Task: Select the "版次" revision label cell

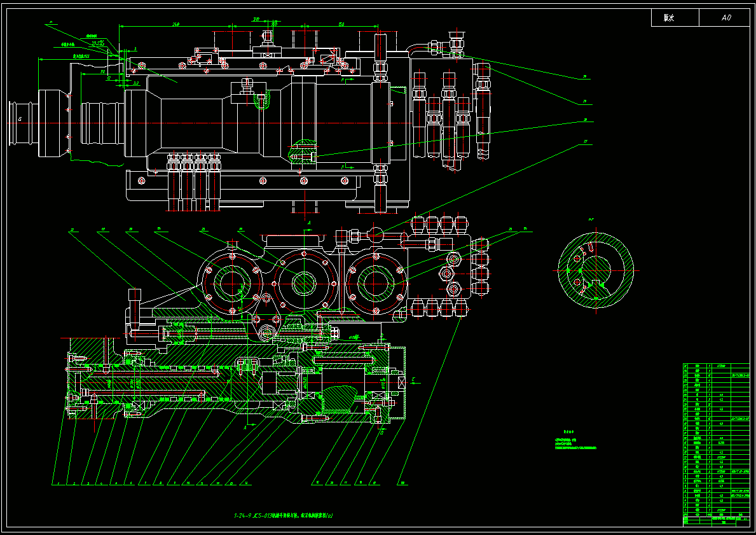Action: click(x=675, y=17)
